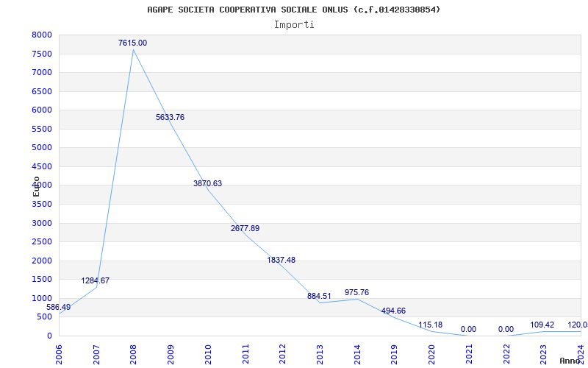588x368 pixels.
Task: Click the y-axis value 6500
Action: [42, 91]
